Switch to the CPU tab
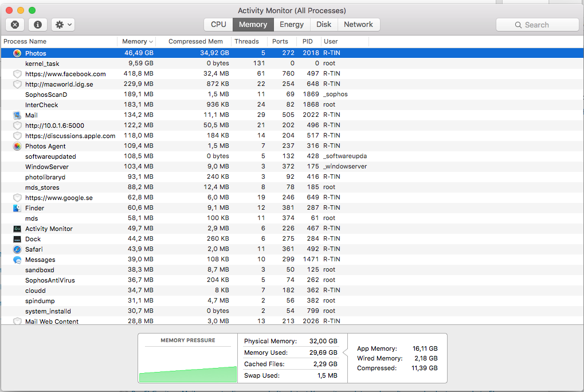The image size is (584, 392). [x=218, y=25]
